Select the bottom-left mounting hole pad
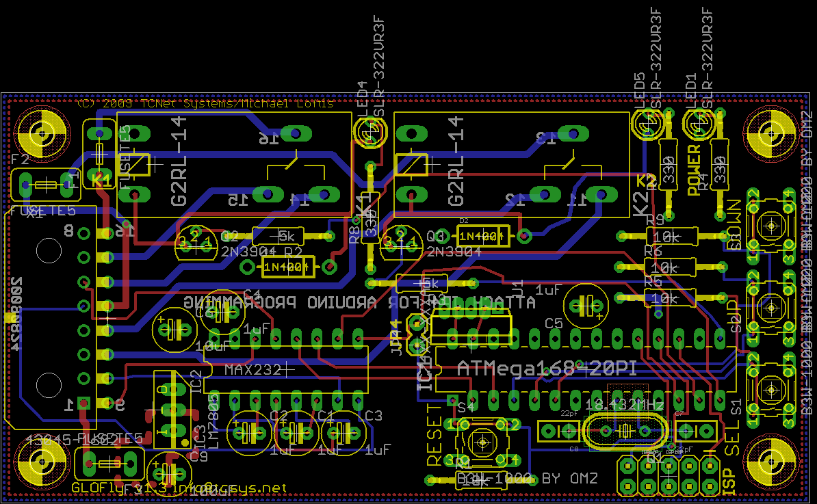817x504 pixels. pos(42,462)
